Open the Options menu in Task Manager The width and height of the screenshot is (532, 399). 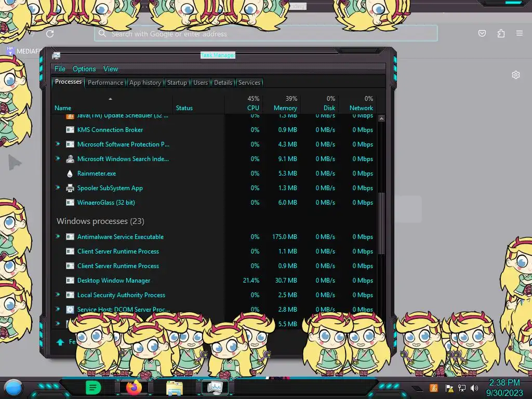click(84, 69)
